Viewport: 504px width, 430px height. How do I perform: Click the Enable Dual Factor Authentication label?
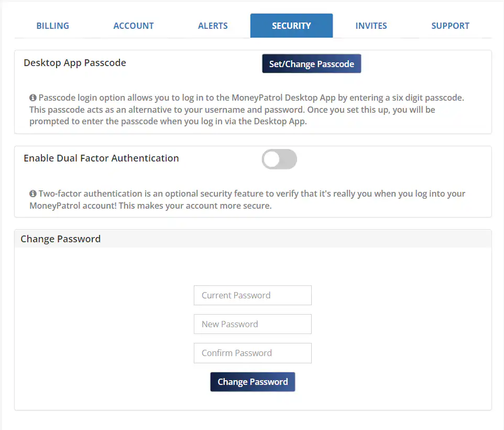101,158
